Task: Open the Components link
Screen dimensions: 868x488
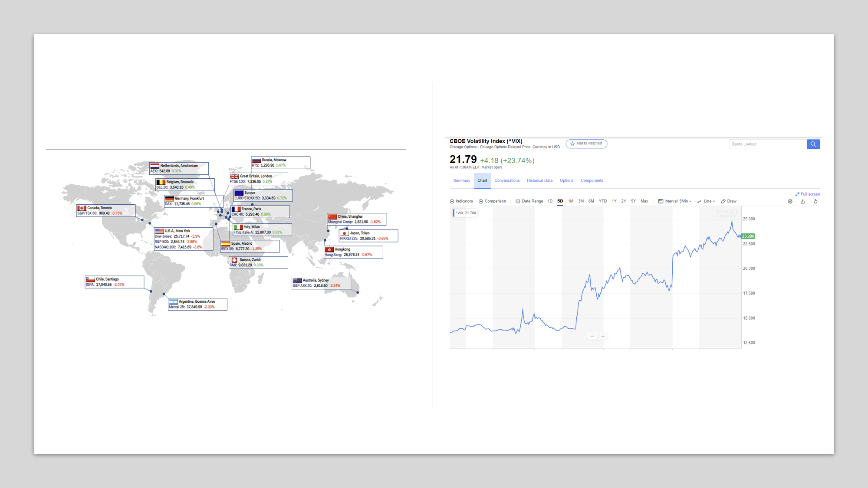Action: 592,180
